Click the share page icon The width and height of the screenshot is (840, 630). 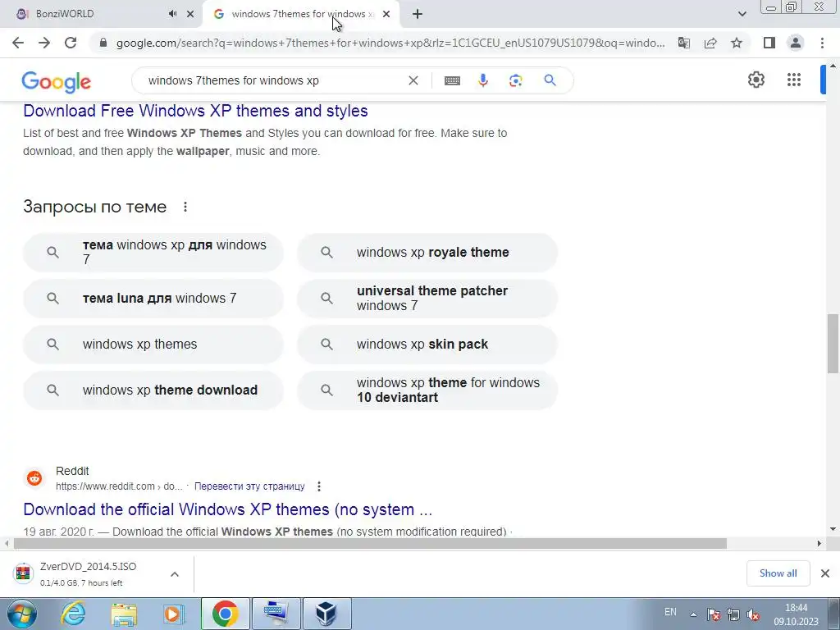click(710, 43)
